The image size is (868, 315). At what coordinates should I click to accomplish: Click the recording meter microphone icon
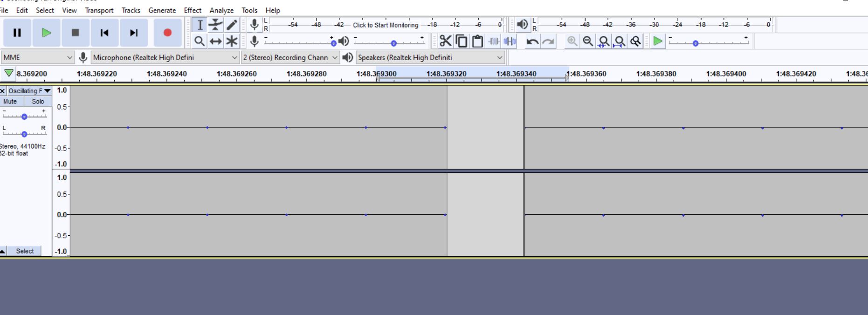tap(254, 25)
